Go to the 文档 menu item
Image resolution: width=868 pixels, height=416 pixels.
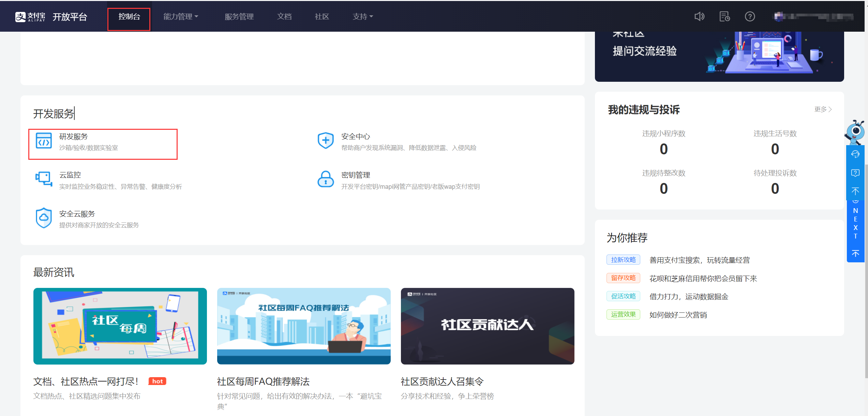(x=284, y=16)
